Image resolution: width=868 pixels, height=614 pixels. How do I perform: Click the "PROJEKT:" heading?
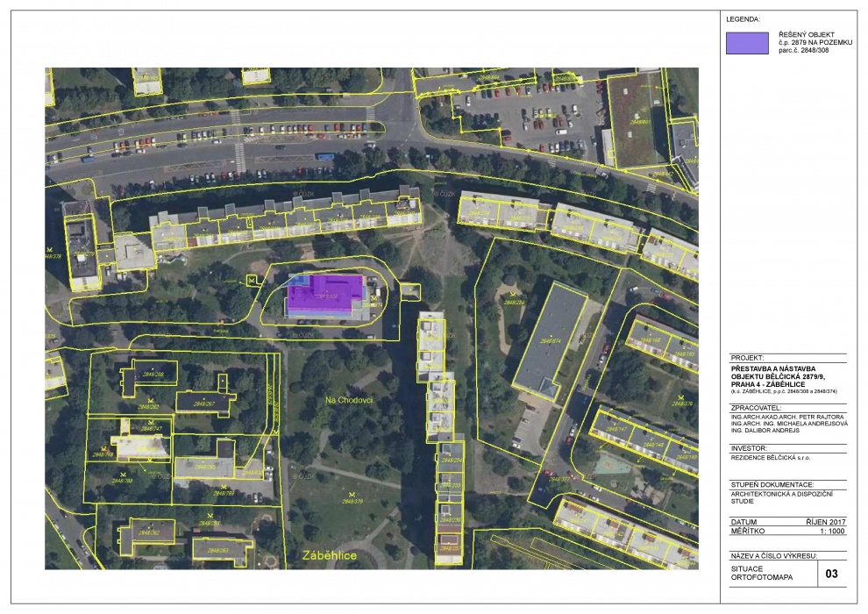click(747, 358)
